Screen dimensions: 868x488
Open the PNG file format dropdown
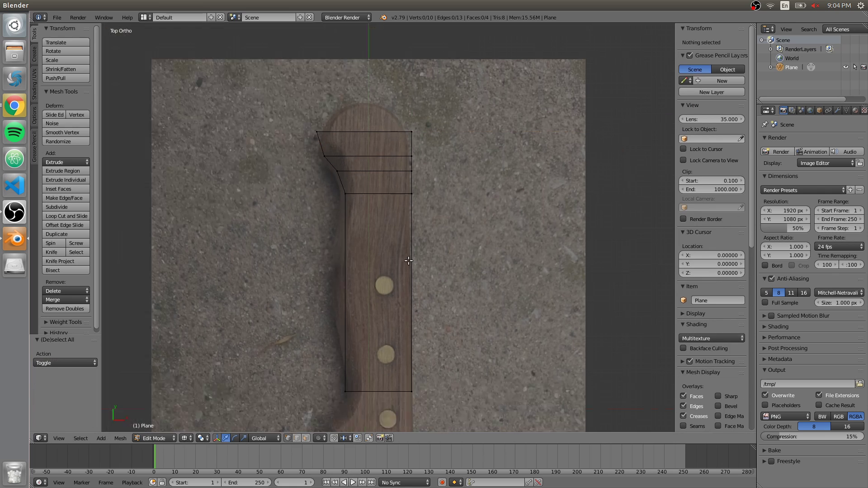(786, 416)
